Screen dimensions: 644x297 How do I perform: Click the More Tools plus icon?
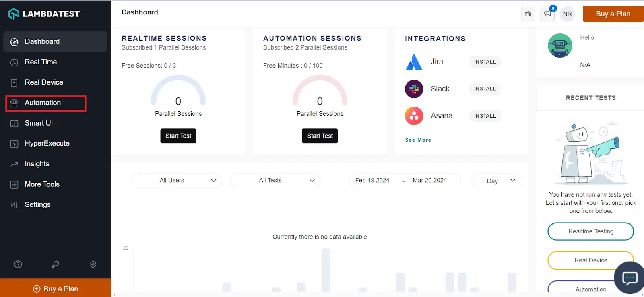[14, 185]
